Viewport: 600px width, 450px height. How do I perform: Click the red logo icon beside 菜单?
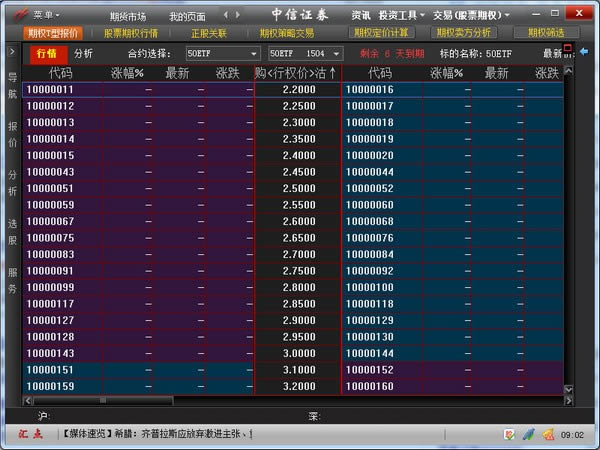click(16, 15)
